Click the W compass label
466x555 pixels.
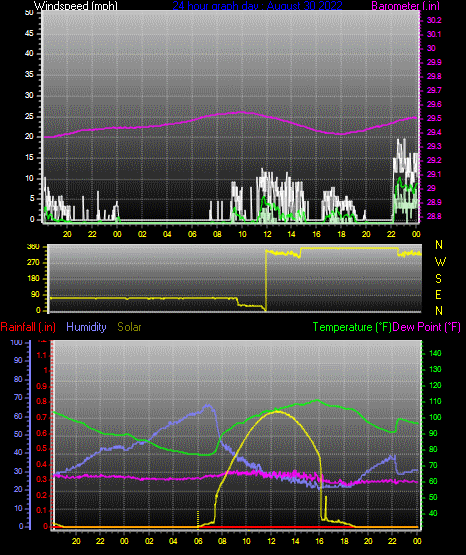click(440, 262)
